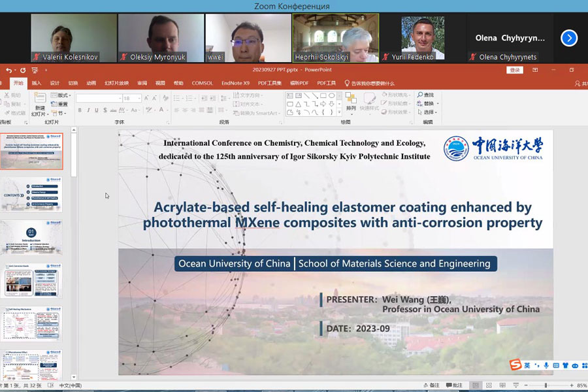The height and width of the screenshot is (392, 588).
Task: Show next Zoom participants with blue arrow
Action: pos(569,38)
